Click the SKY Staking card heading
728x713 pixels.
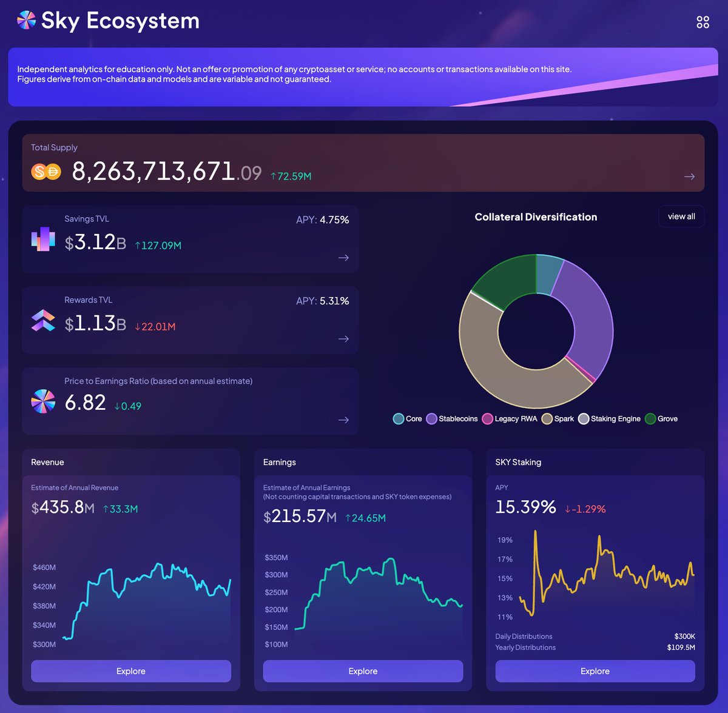coord(518,462)
